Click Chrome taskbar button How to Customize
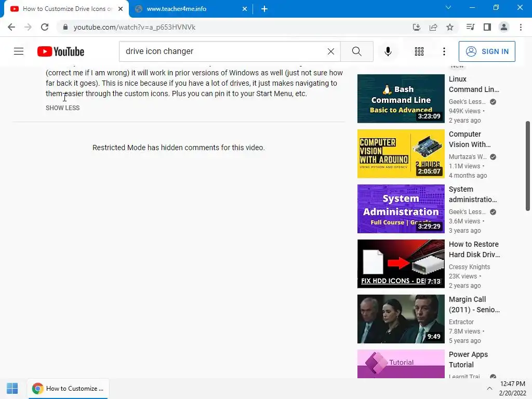Screen dimensions: 532x399 [x=68, y=389]
